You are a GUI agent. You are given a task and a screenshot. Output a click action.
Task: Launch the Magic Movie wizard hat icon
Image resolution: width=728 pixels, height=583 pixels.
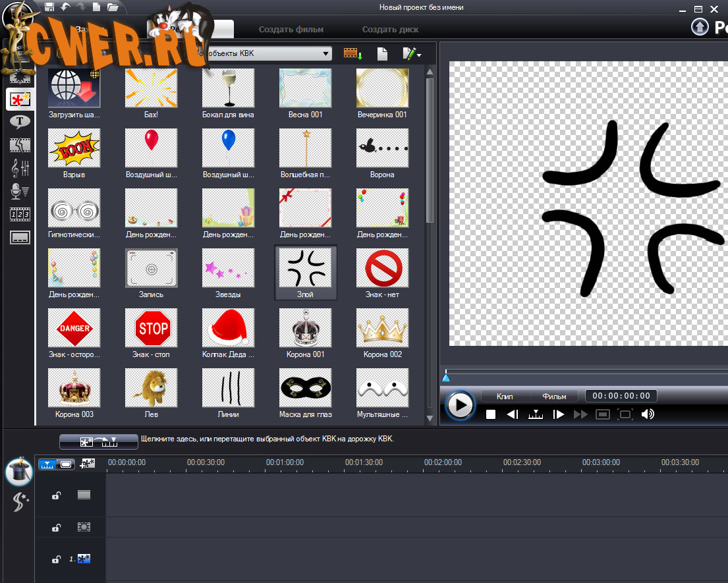(18, 471)
